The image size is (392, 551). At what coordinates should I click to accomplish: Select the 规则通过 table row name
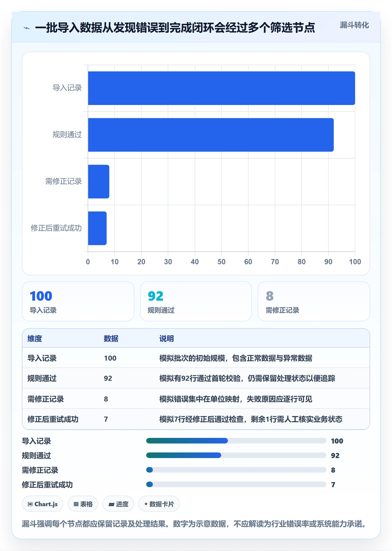(42, 378)
